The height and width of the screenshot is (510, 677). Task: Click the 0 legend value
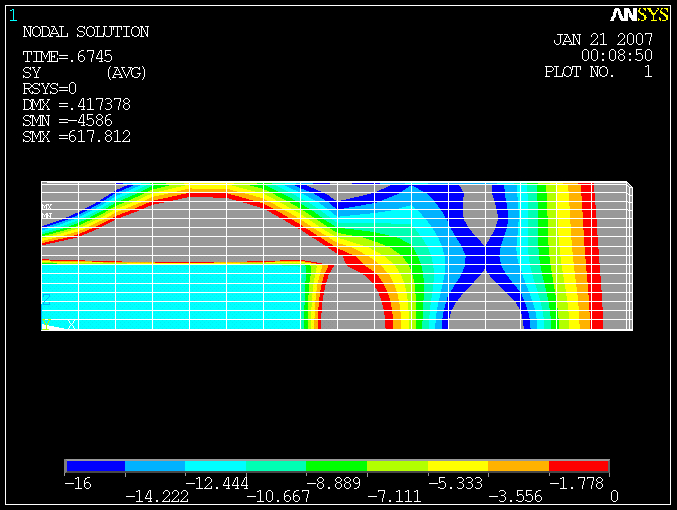[x=614, y=497]
